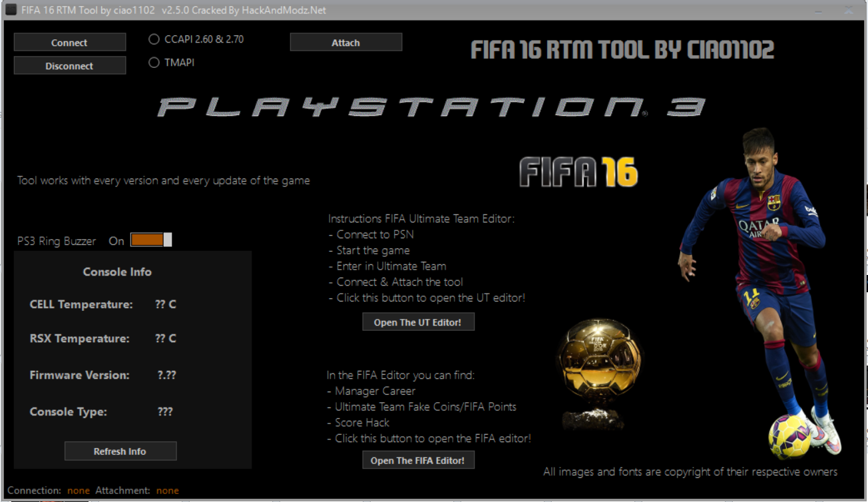Image resolution: width=868 pixels, height=502 pixels.
Task: Click 'FIFA 16 RTM TOOL BY CIAO1102' header
Action: 622,50
